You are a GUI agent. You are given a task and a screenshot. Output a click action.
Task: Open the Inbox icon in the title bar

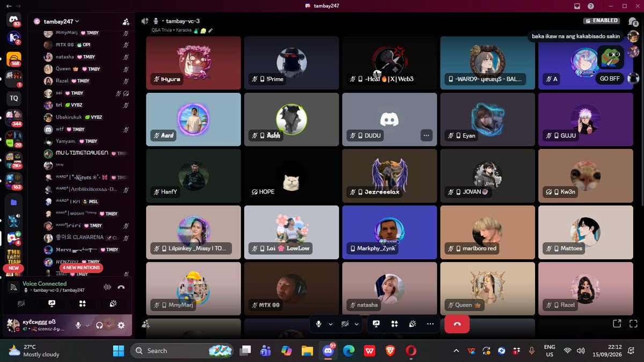coord(577,6)
